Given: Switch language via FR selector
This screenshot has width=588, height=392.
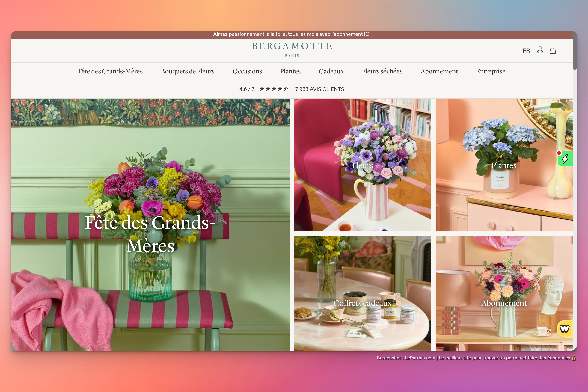Looking at the screenshot, I should [526, 51].
